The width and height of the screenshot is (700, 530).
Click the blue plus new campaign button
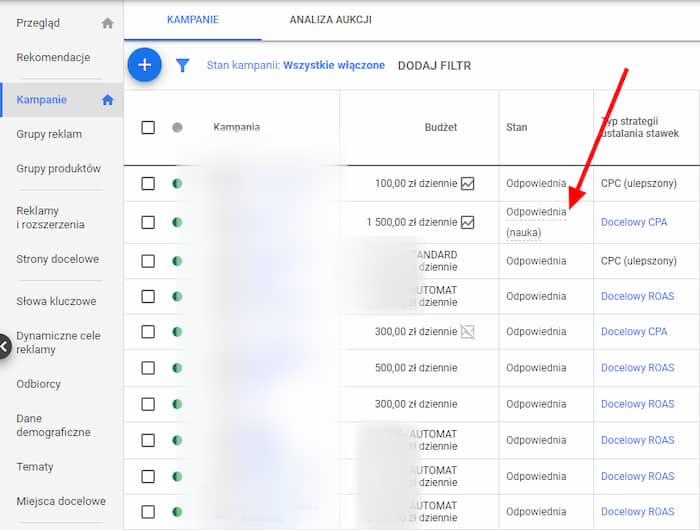pyautogui.click(x=145, y=65)
